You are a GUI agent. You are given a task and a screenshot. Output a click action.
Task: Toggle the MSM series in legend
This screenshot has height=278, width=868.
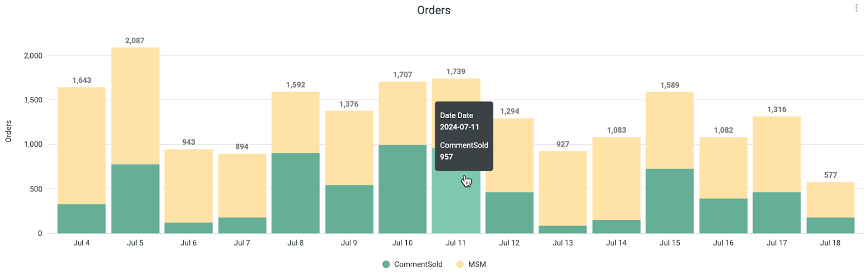tap(477, 264)
